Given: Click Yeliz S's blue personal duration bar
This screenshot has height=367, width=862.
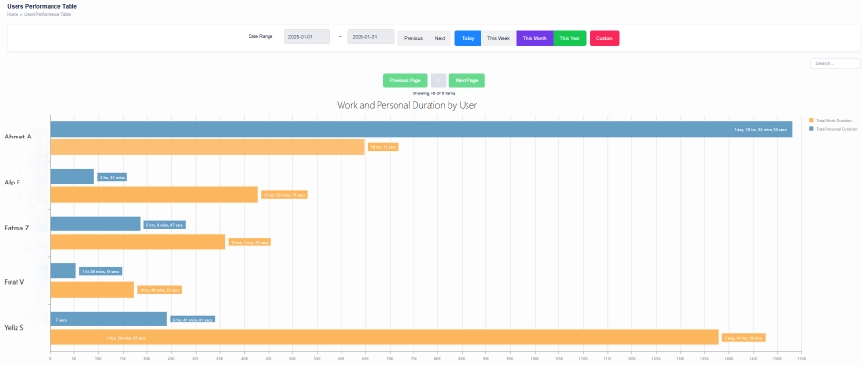Looking at the screenshot, I should [108, 319].
